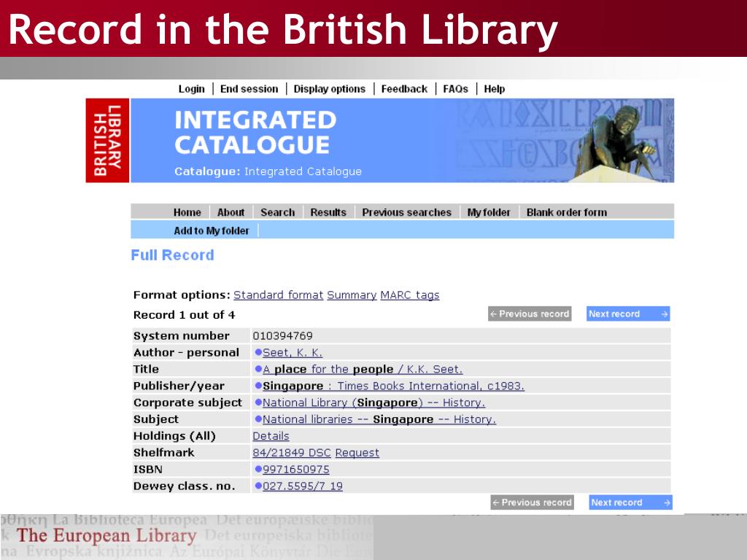
Task: Open the Dewey number 027.5595/7 19 link
Action: pos(303,486)
